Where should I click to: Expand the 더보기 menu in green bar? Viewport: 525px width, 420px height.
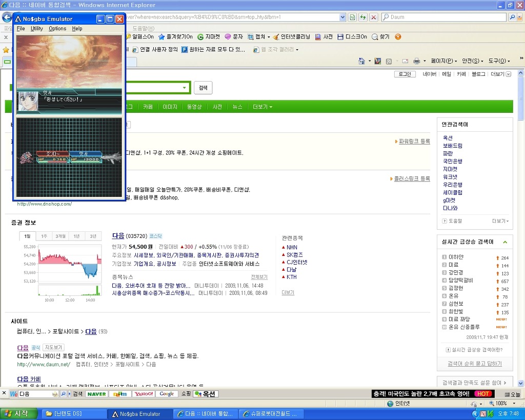coord(262,107)
